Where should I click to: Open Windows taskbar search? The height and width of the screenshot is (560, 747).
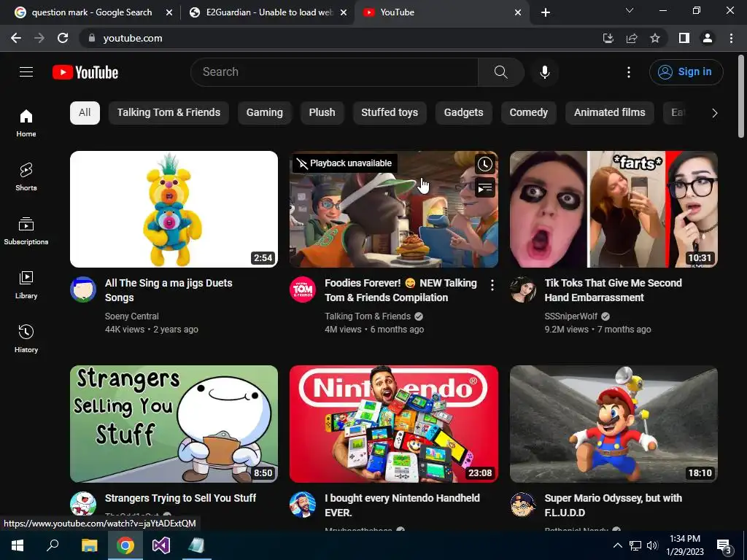(53, 545)
